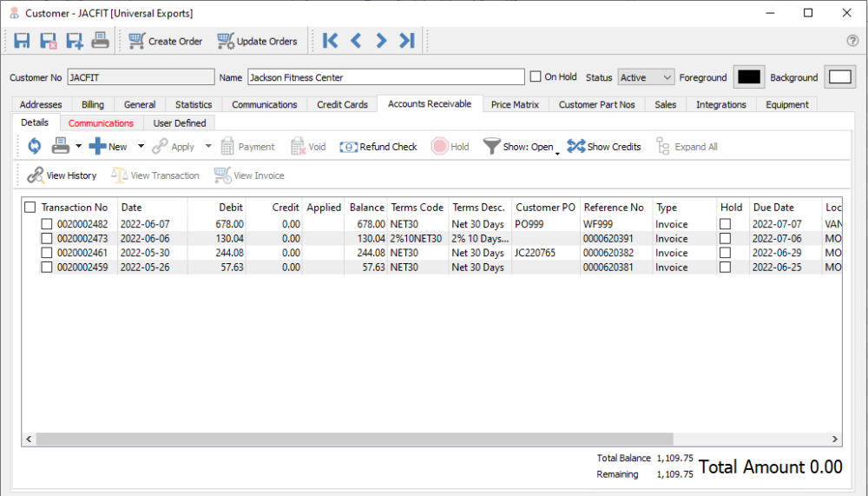Viewport: 868px width, 496px height.
Task: Pick the Foreground color swatch
Action: coord(748,77)
